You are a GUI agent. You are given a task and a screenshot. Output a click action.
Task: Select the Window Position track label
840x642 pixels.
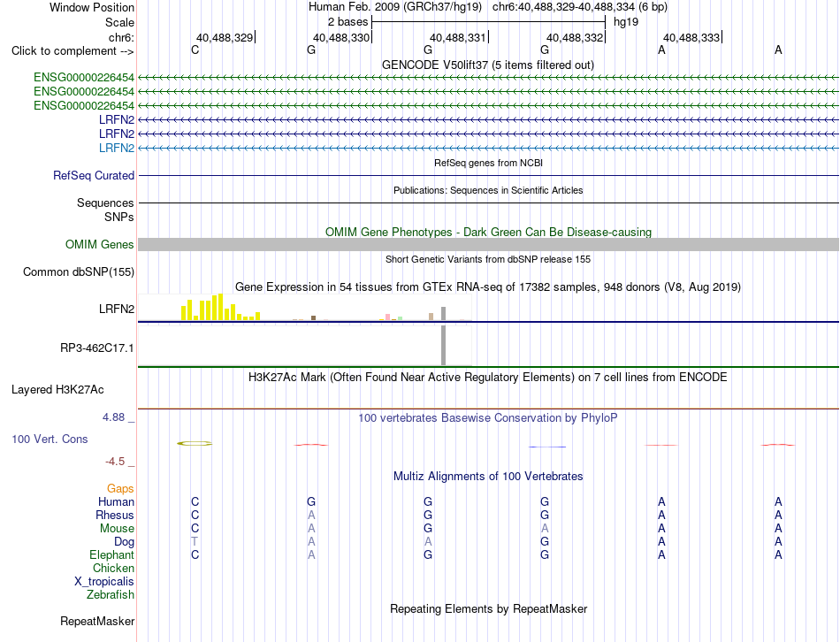tap(92, 7)
